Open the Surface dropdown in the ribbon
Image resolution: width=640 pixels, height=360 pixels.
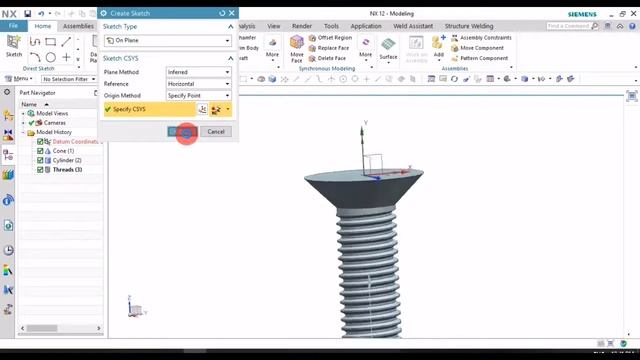388,62
